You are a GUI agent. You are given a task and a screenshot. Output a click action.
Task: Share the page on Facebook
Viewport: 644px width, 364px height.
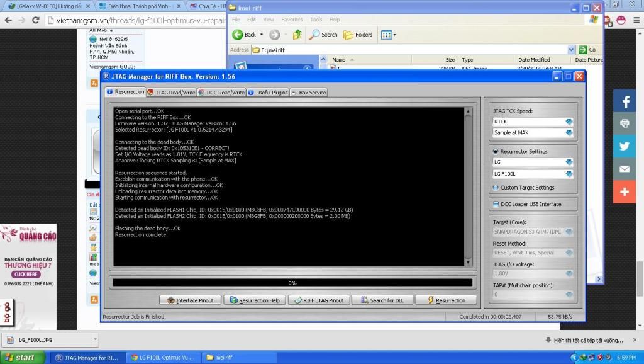click(x=625, y=101)
